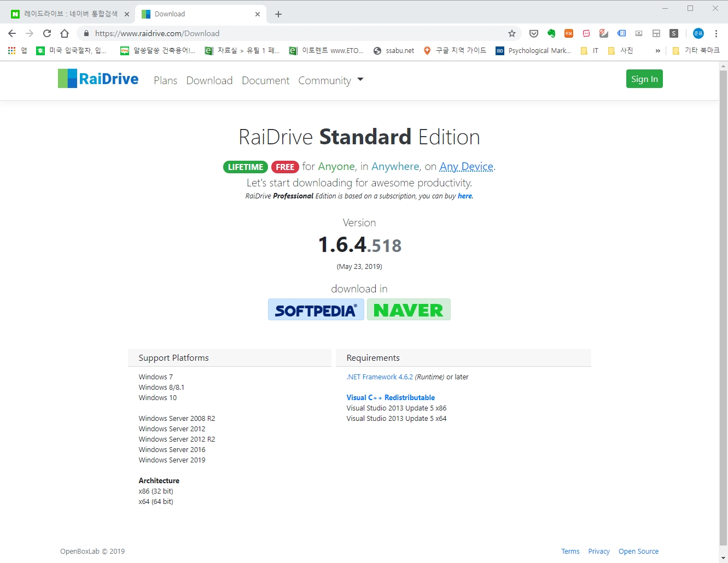
Task: Open the Psychological Mark... bookmark
Action: click(534, 50)
